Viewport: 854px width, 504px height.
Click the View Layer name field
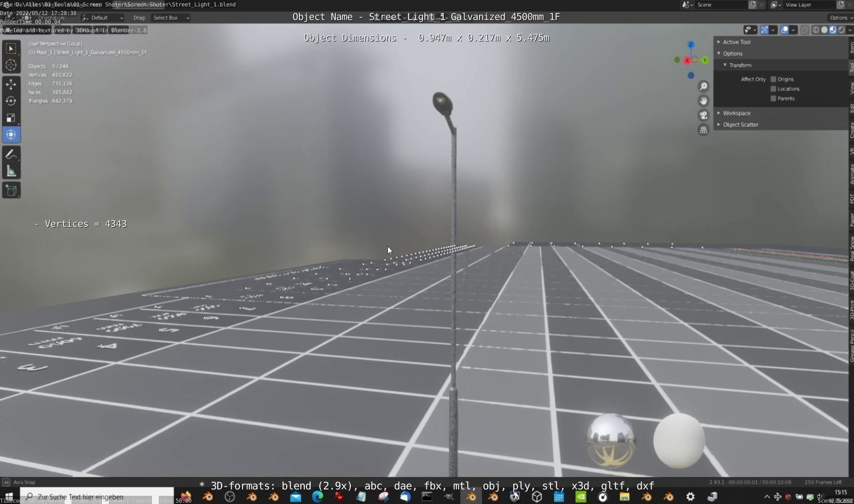(x=810, y=5)
